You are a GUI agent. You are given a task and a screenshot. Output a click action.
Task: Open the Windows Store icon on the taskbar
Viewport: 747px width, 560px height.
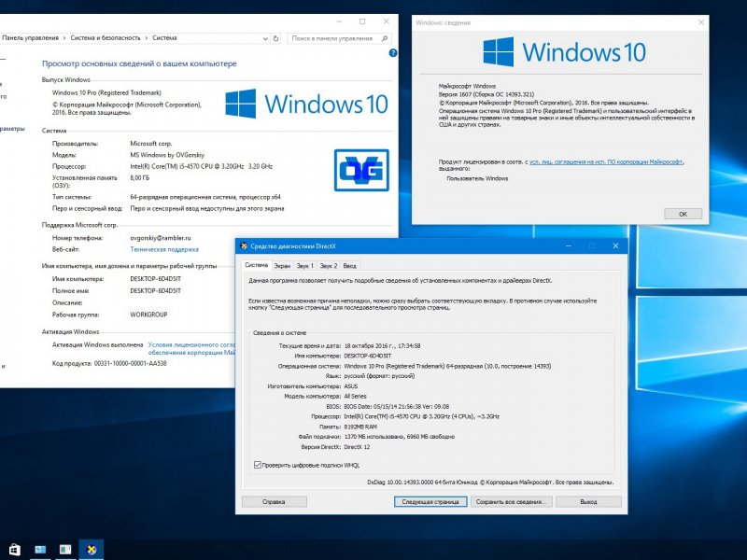[15, 549]
